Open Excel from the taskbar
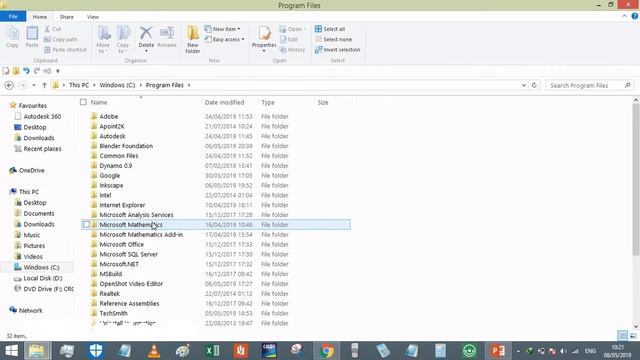 212,351
